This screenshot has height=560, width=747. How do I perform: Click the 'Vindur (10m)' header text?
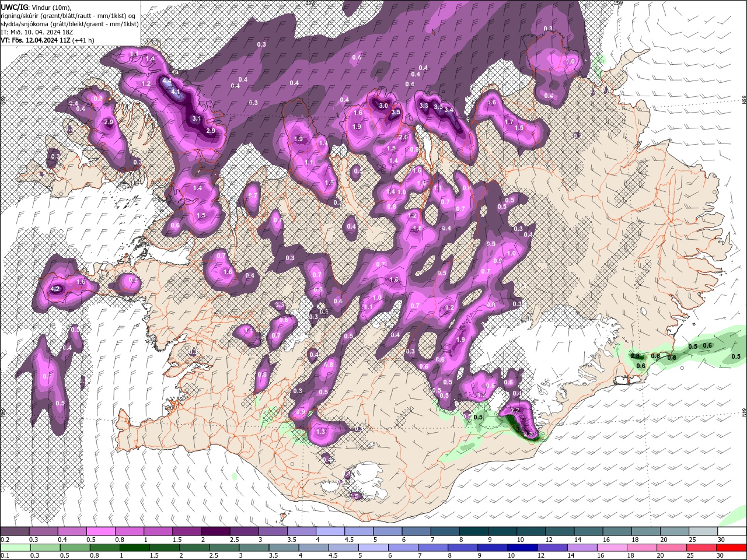pyautogui.click(x=52, y=7)
